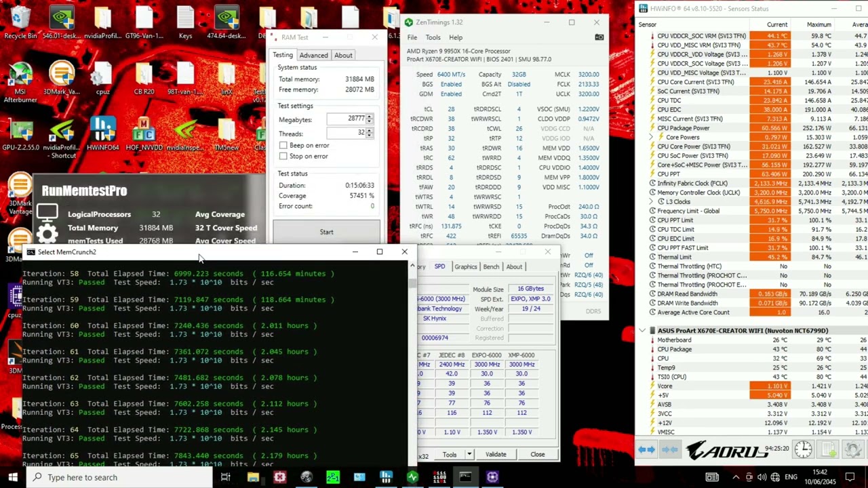This screenshot has width=868, height=488.
Task: Click the taskbar search box
Action: coord(119,477)
